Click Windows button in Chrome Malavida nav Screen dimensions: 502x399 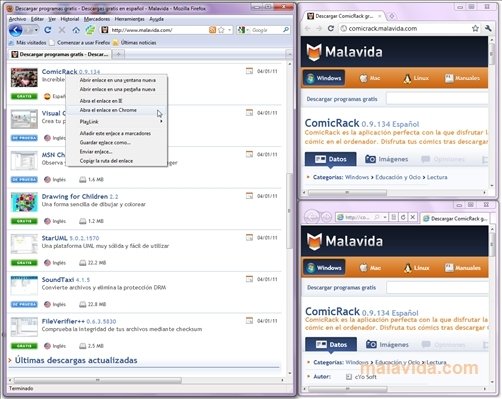324,78
